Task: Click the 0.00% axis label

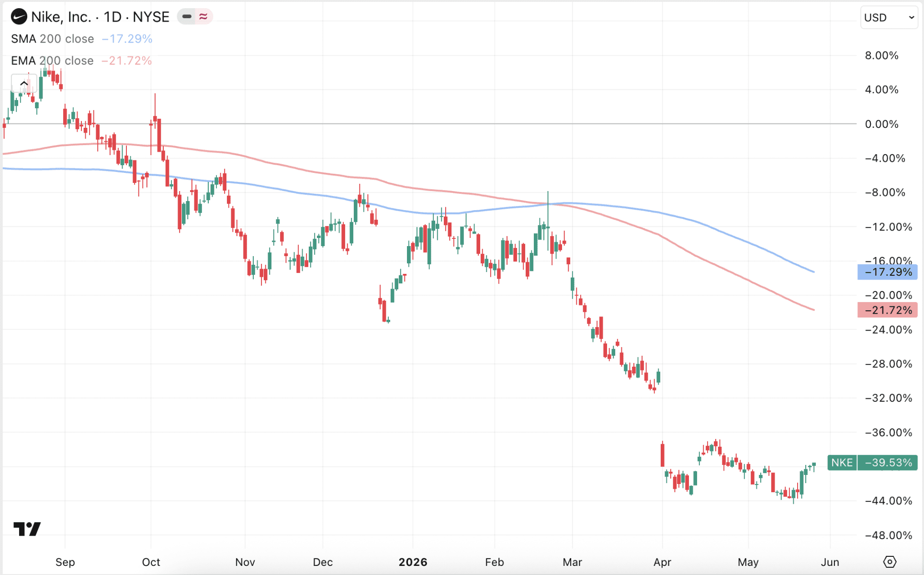Action: click(881, 124)
